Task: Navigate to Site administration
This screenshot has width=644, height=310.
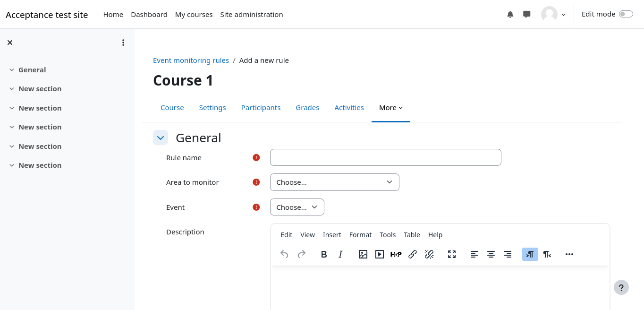Action: [x=251, y=15]
